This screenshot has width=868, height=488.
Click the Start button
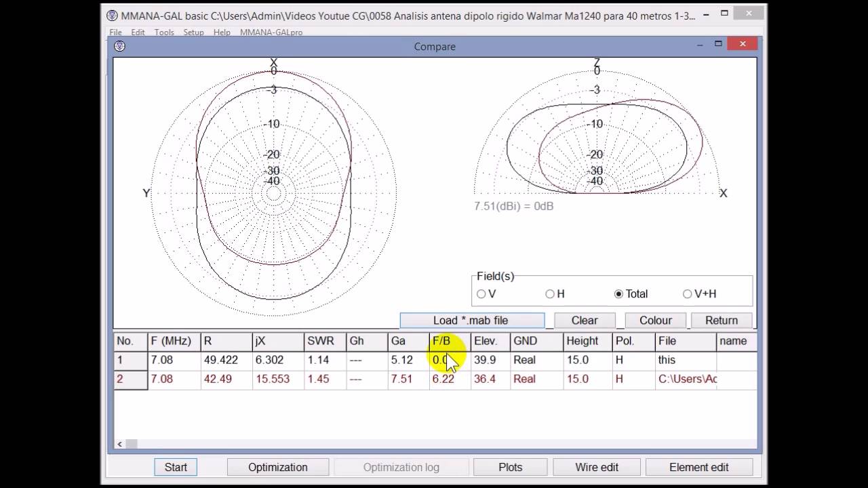[x=176, y=467]
